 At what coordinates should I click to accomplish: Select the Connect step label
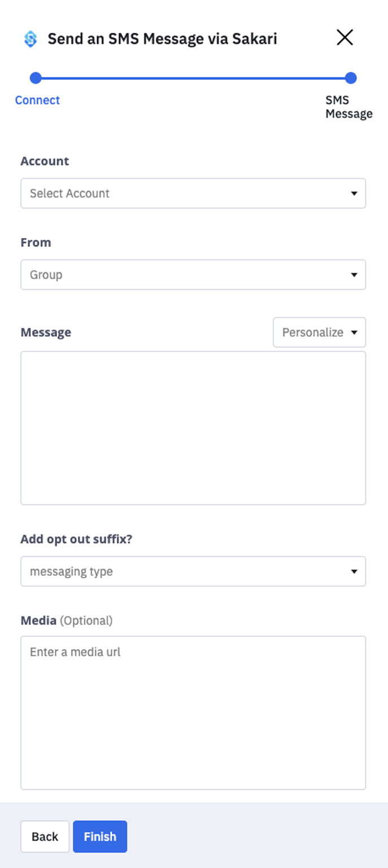tap(37, 100)
